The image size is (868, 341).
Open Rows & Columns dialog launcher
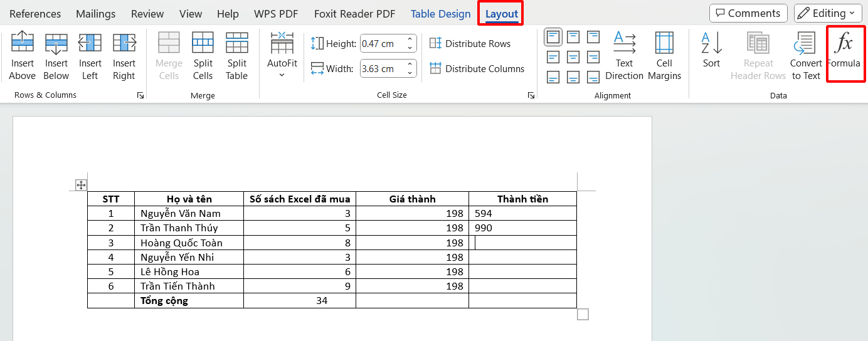coord(140,95)
